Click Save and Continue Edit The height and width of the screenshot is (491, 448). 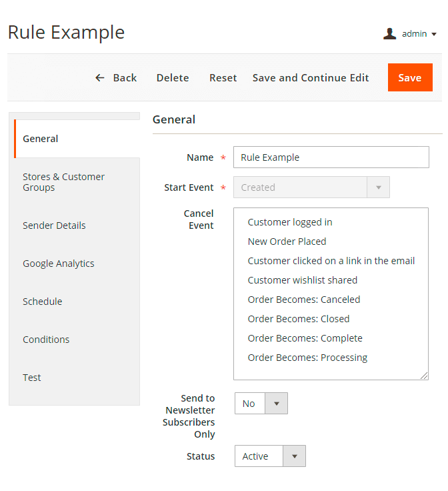point(311,78)
